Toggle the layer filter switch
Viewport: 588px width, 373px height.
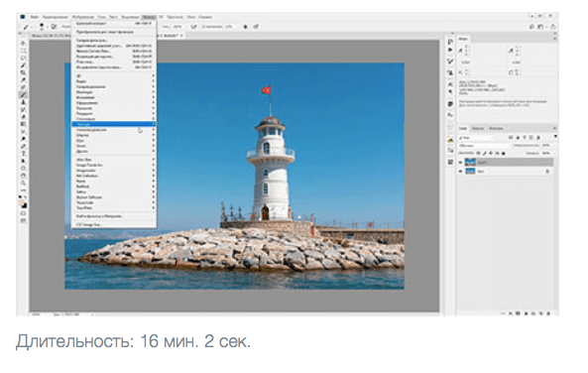tap(555, 137)
